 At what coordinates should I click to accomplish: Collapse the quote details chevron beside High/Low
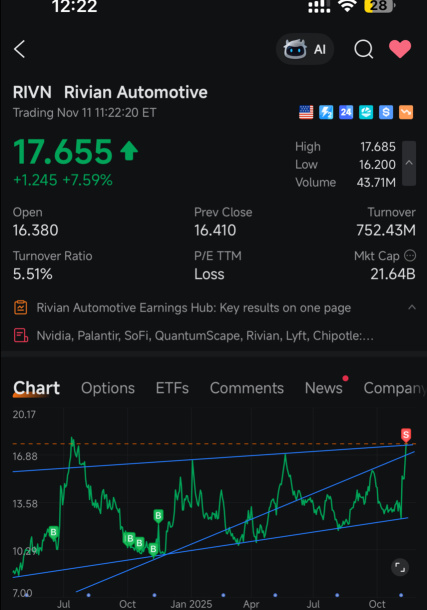(409, 163)
